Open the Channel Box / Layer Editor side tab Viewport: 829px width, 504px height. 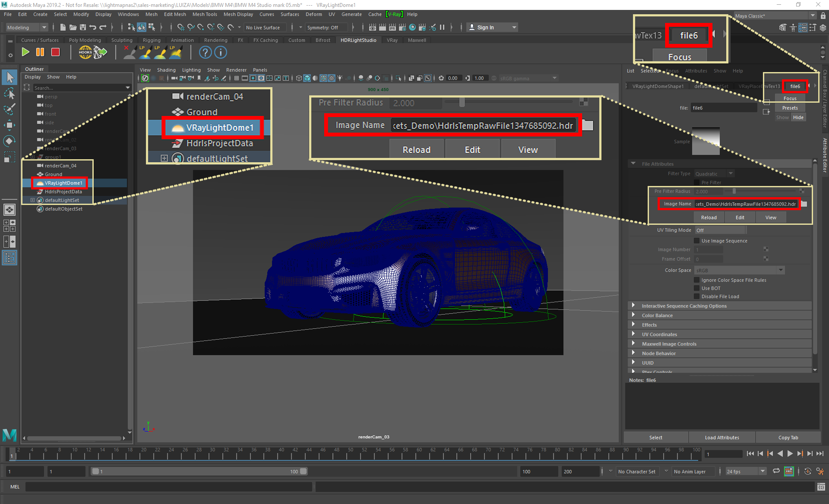click(825, 98)
